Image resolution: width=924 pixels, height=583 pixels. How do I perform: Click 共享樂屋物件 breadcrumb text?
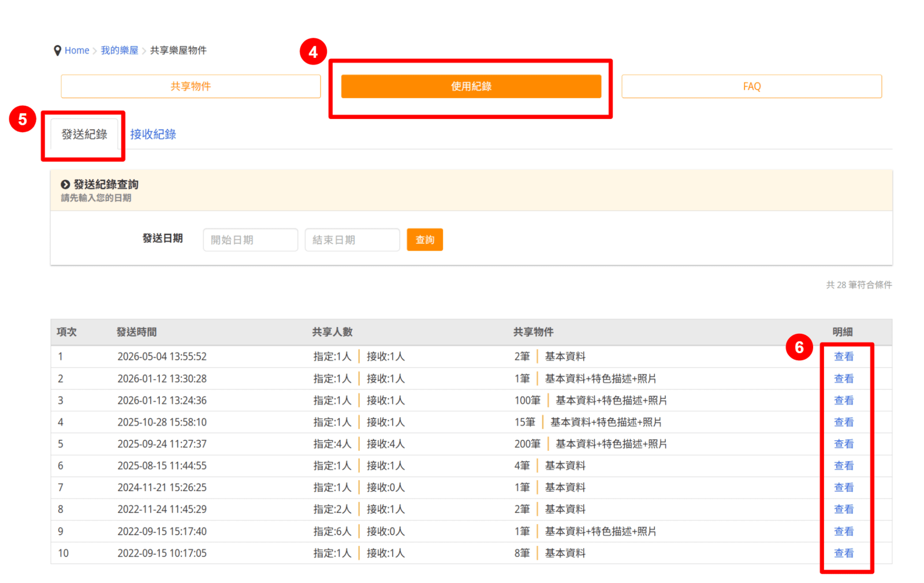pos(178,50)
